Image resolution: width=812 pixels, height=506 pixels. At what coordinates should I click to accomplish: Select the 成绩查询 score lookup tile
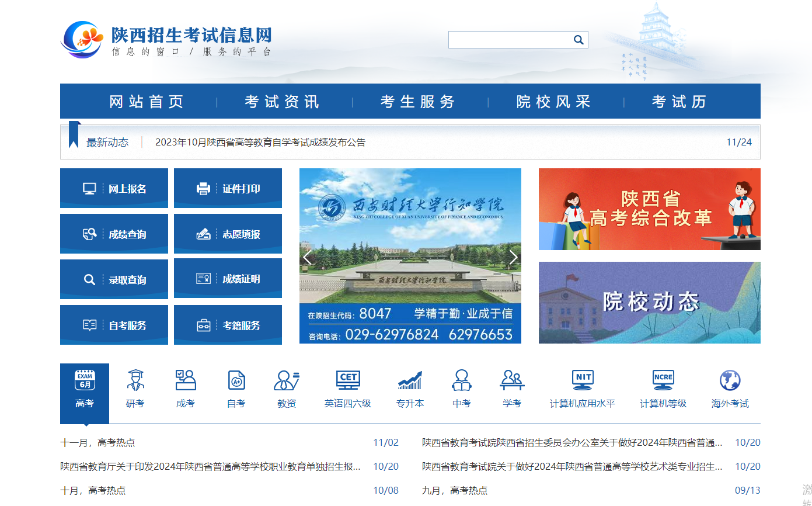pyautogui.click(x=114, y=234)
